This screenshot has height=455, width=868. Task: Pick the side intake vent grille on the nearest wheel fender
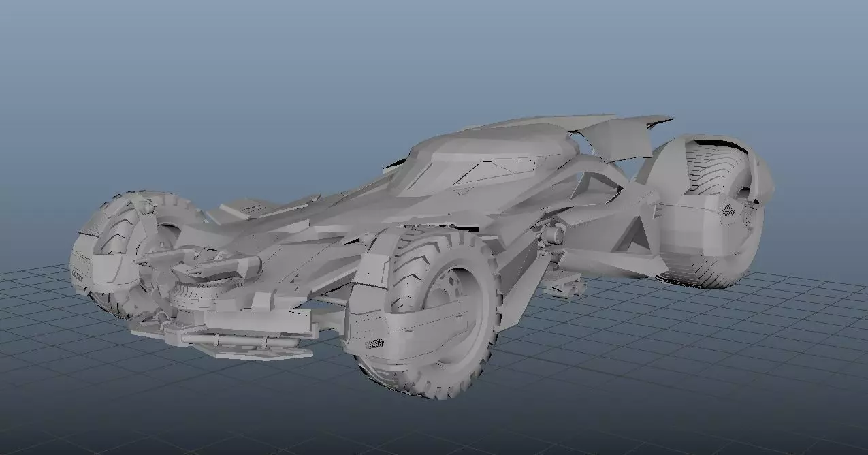tap(374, 344)
